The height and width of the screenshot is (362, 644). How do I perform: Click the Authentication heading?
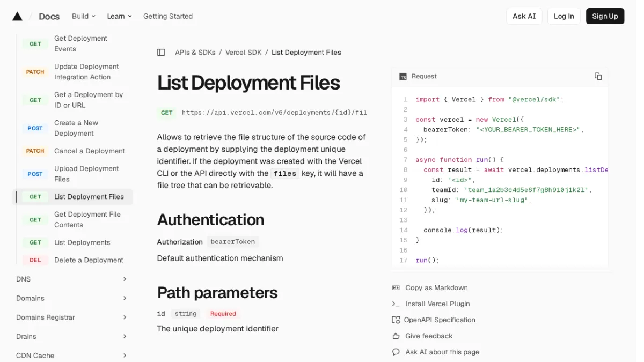pyautogui.click(x=210, y=220)
